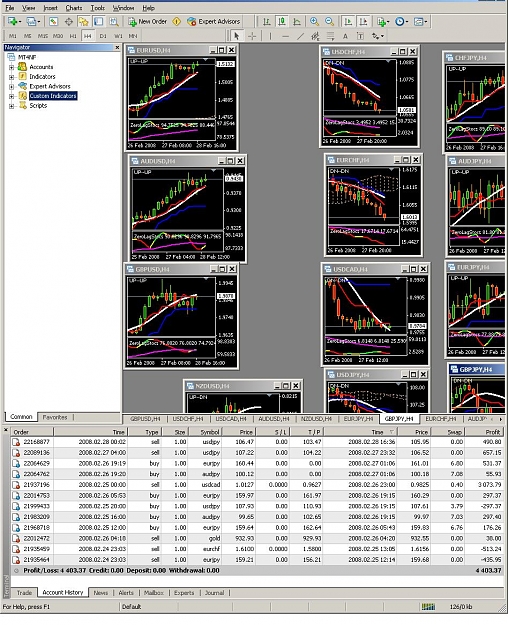This screenshot has width=508, height=625.
Task: Switch to candlestick chart display
Action: click(282, 22)
